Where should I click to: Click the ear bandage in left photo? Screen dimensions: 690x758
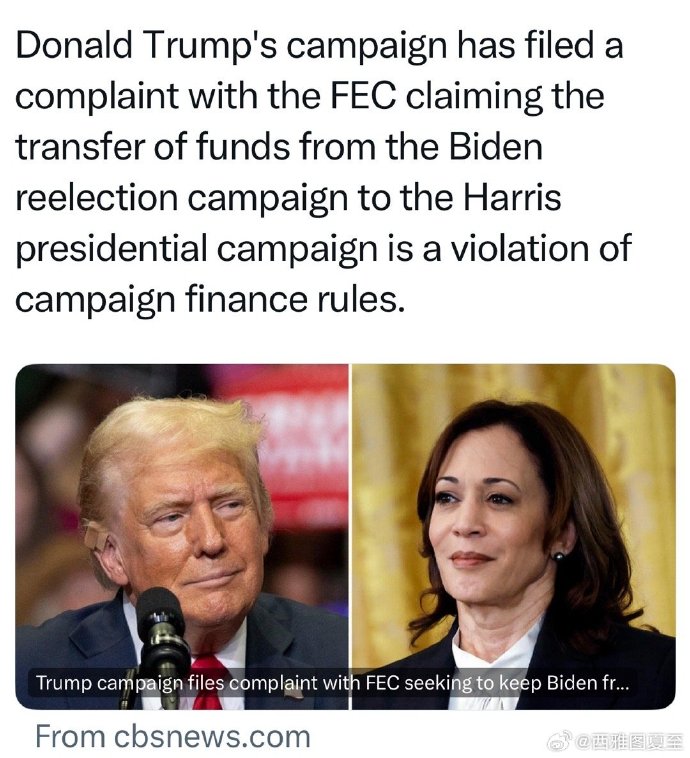93,536
